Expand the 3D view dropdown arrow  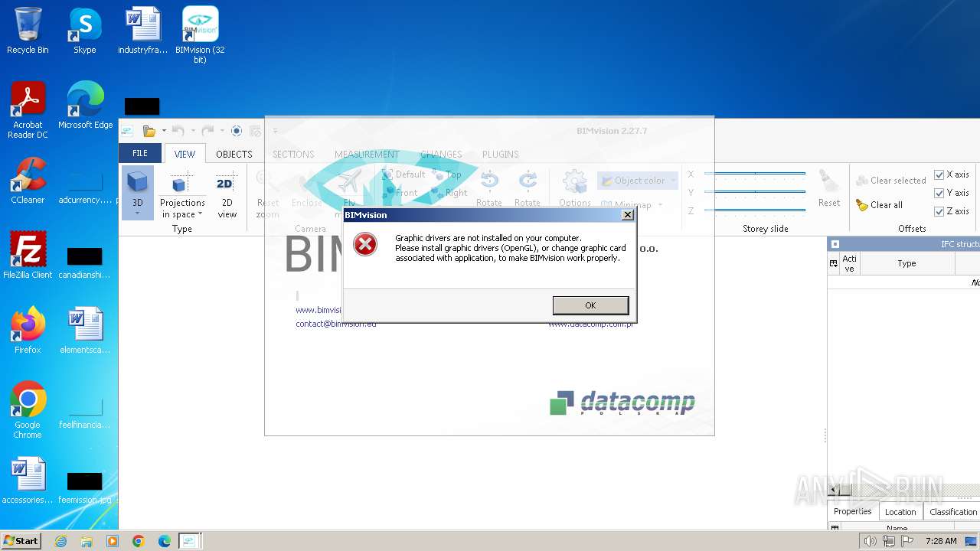(x=137, y=214)
